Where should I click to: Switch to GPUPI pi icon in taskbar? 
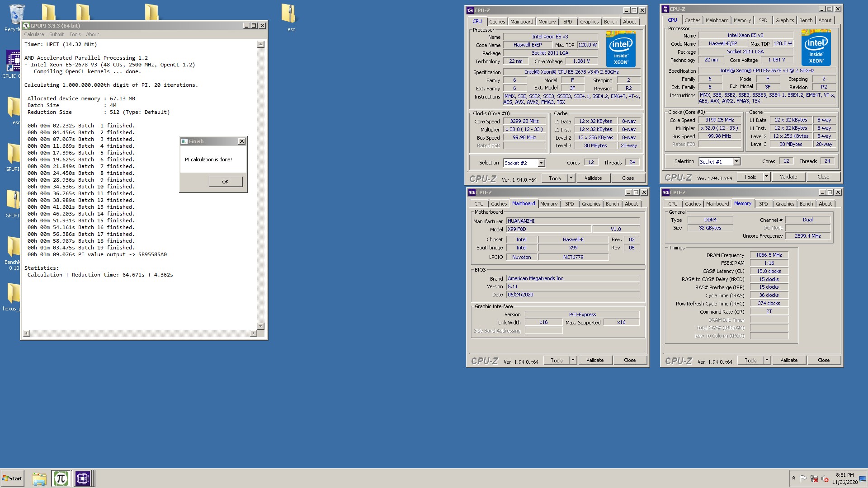pos(61,478)
